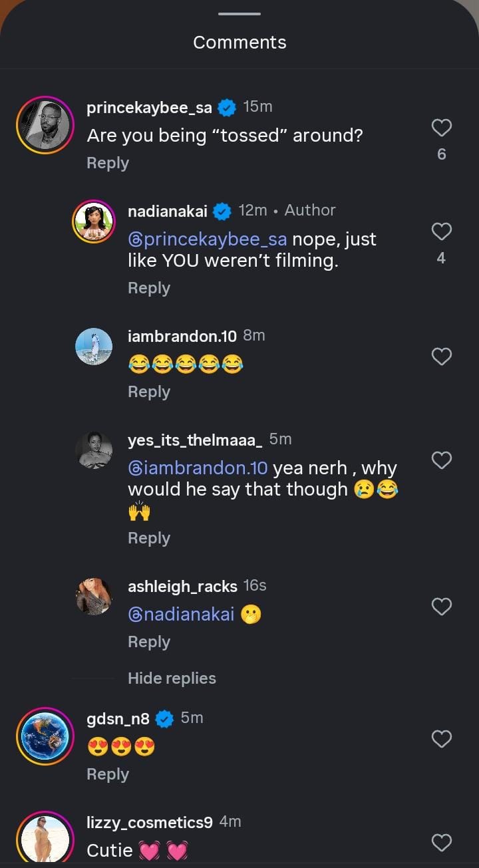The width and height of the screenshot is (479, 868).
Task: Reply to nadianakai's author comment
Action: tap(149, 288)
